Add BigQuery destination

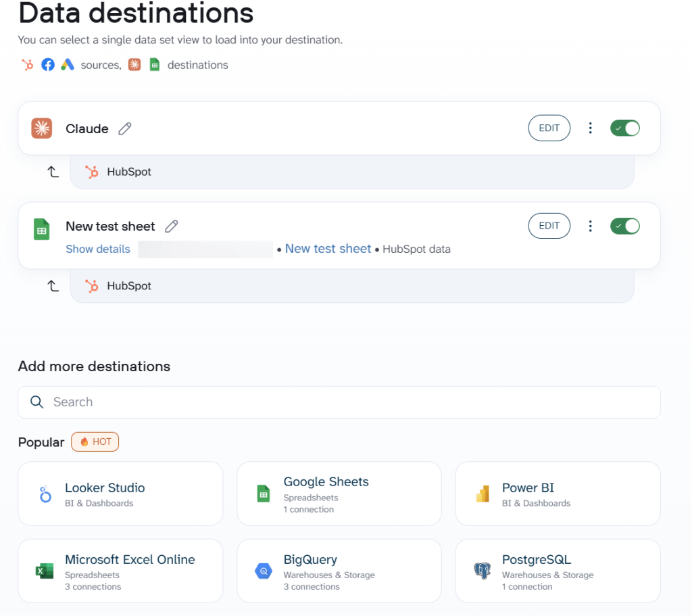point(339,571)
